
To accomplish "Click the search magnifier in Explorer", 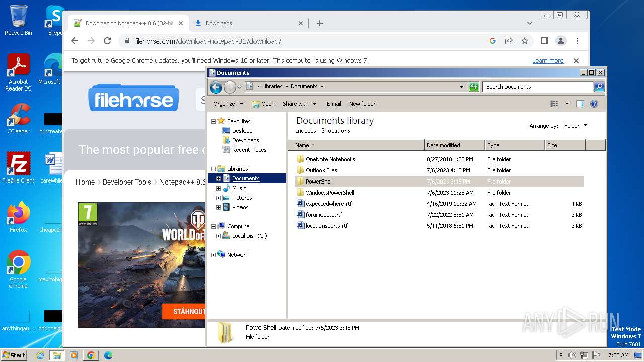I will coord(599,87).
